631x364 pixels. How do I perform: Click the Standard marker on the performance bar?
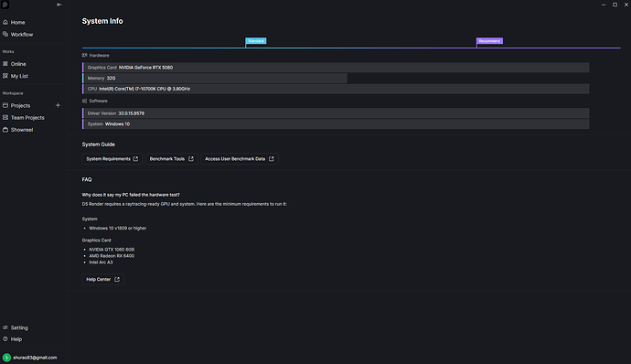(x=255, y=41)
